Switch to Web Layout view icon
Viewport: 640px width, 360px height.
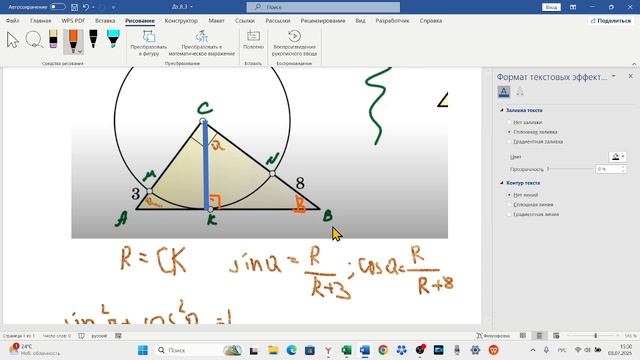[556, 336]
